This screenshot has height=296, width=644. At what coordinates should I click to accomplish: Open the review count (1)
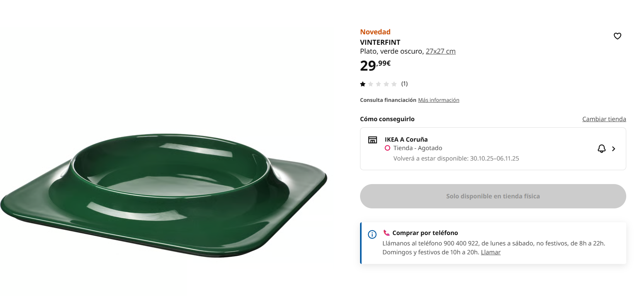click(404, 84)
